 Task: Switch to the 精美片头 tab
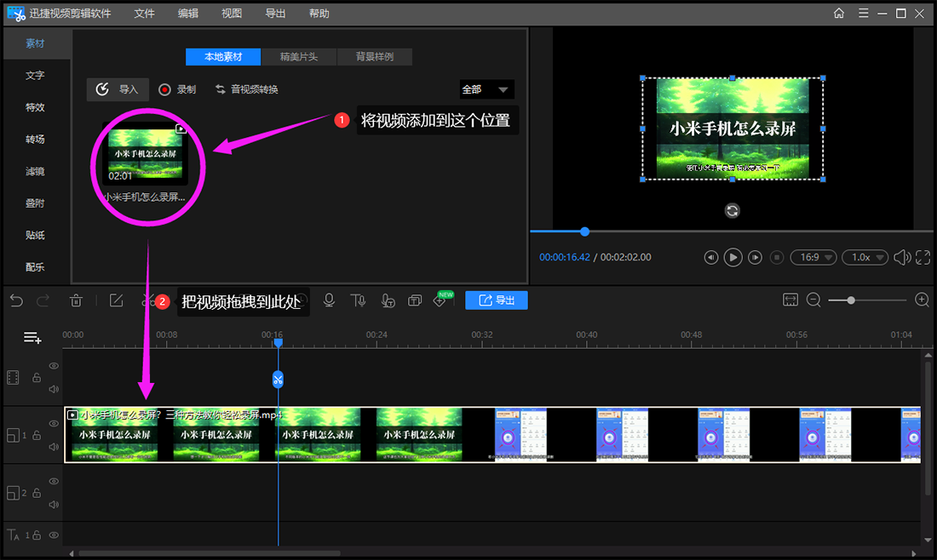tap(299, 57)
